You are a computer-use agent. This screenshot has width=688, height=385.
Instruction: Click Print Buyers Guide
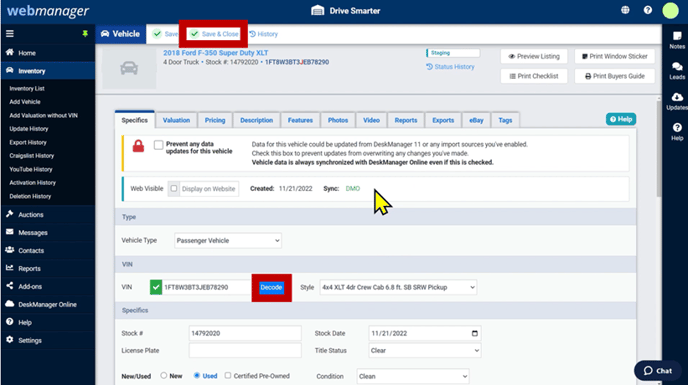pyautogui.click(x=614, y=76)
